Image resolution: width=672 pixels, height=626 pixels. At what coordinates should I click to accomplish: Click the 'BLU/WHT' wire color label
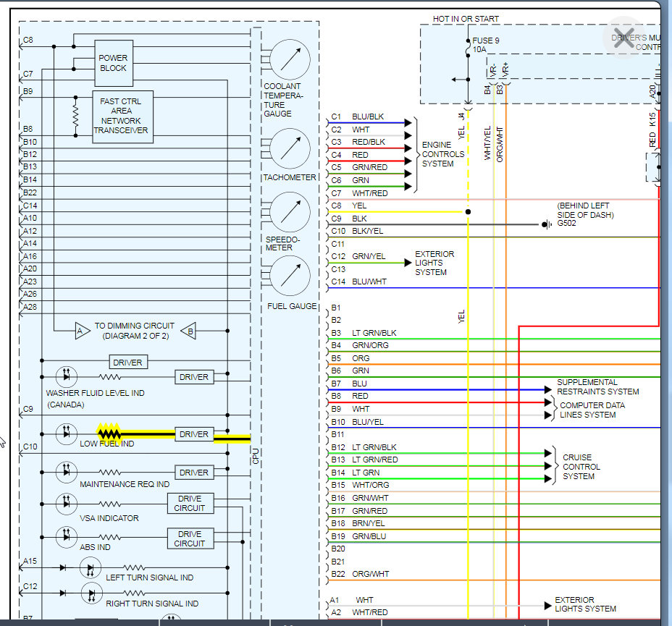(369, 282)
